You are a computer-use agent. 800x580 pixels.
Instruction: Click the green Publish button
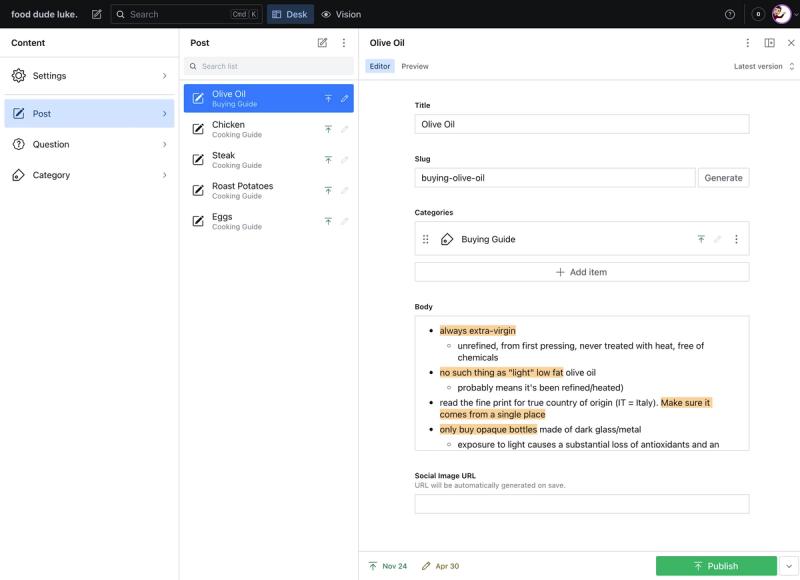click(x=716, y=566)
